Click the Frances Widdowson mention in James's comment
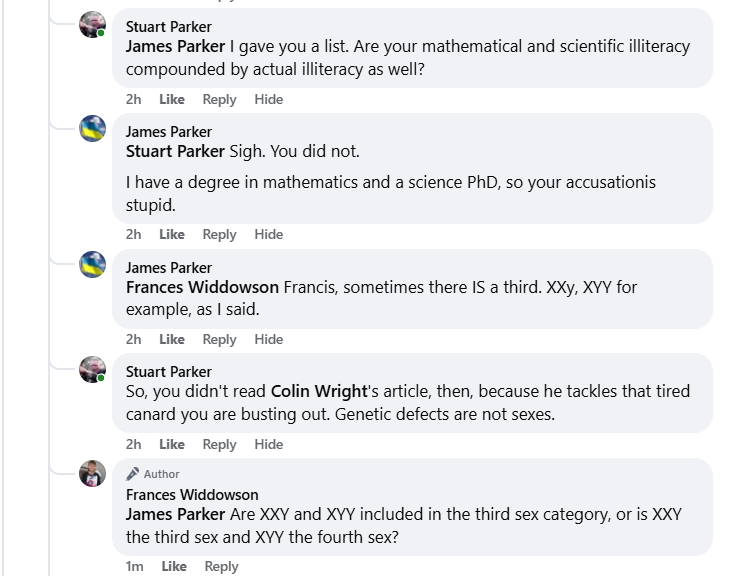The width and height of the screenshot is (750, 576). 202,287
